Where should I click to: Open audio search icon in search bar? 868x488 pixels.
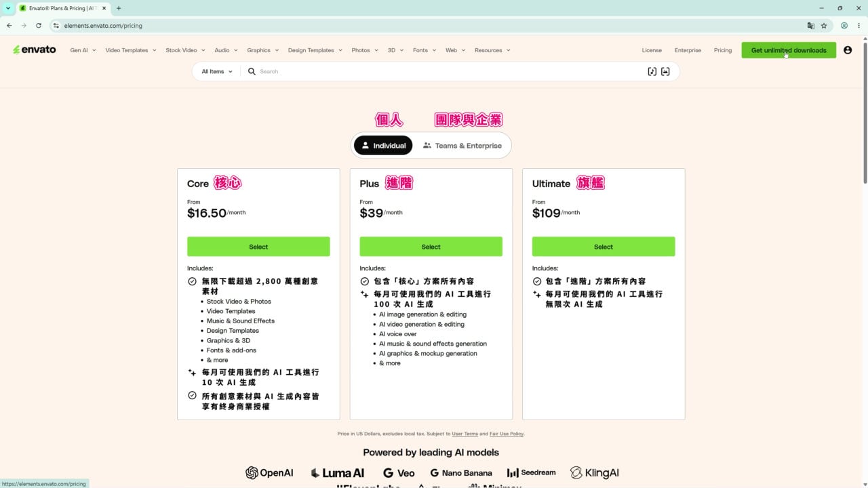[652, 71]
